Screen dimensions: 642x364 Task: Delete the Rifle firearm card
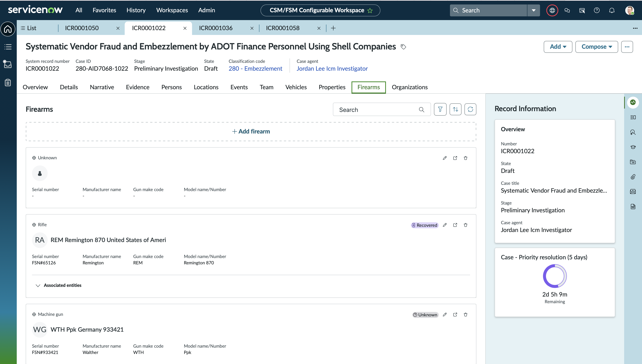coord(465,225)
